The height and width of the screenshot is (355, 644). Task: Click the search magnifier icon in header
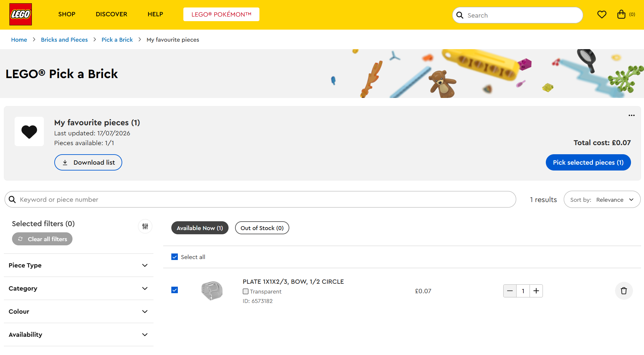460,15
